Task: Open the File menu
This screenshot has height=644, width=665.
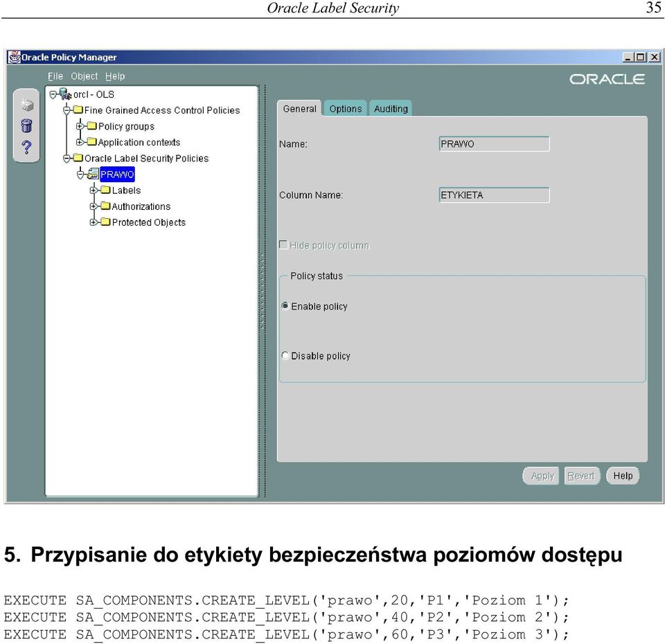Action: click(x=55, y=76)
